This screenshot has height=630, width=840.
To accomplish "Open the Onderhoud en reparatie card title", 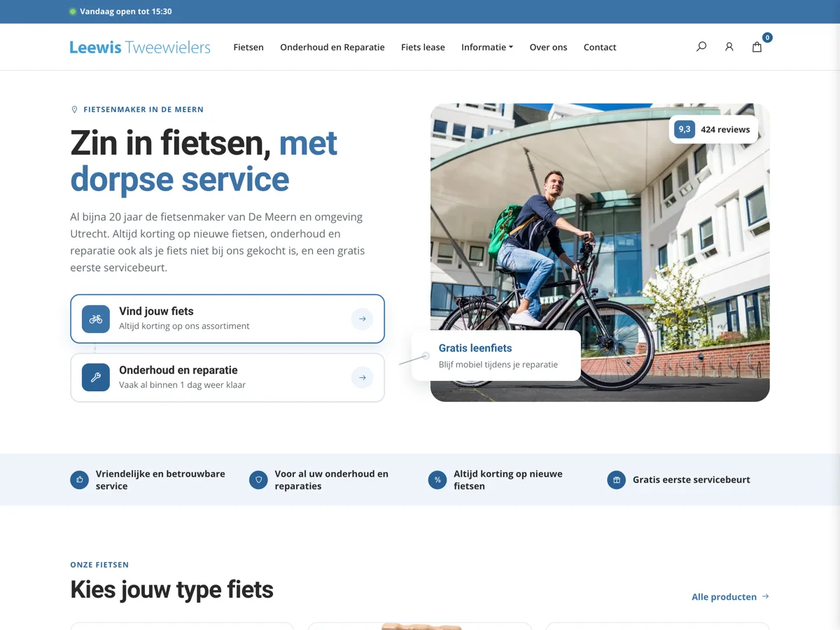I will 178,370.
